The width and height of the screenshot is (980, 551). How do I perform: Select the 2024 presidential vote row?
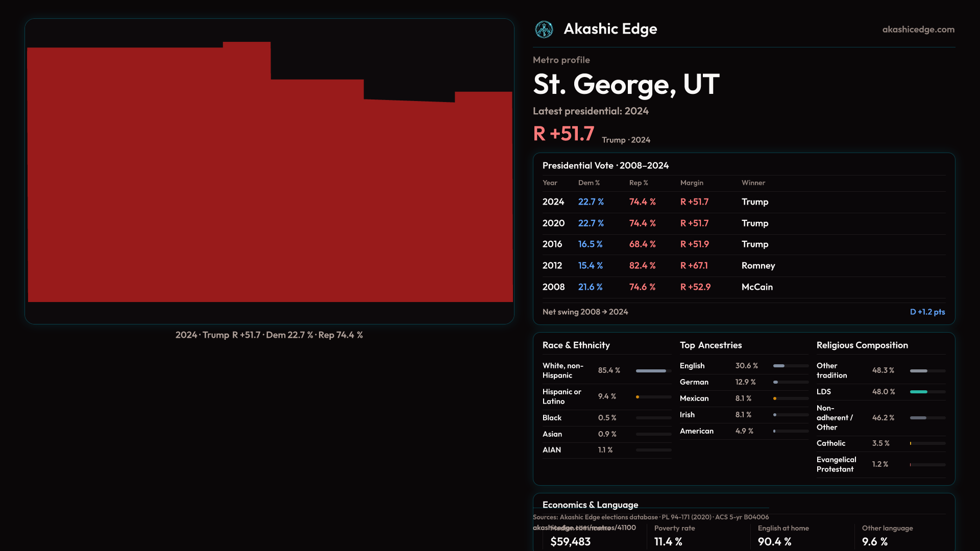[x=743, y=202]
